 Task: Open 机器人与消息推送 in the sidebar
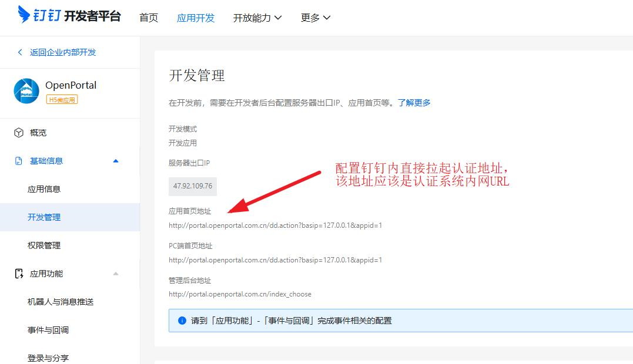coord(61,302)
